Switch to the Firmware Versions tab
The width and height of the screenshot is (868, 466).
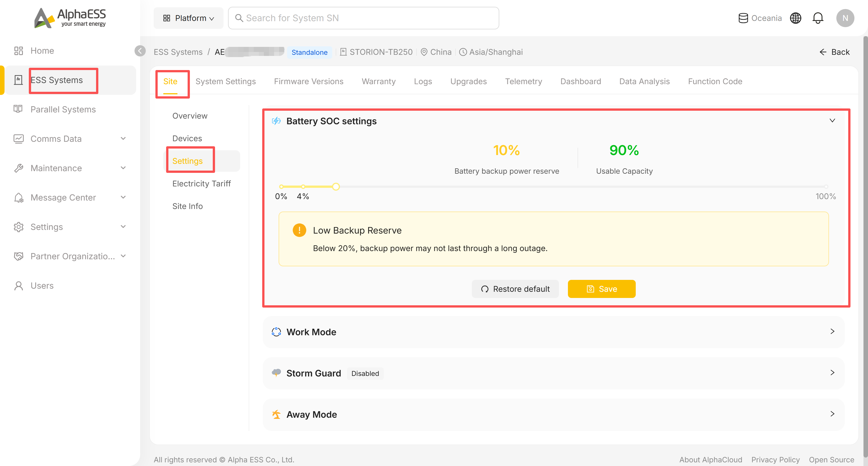click(x=309, y=81)
